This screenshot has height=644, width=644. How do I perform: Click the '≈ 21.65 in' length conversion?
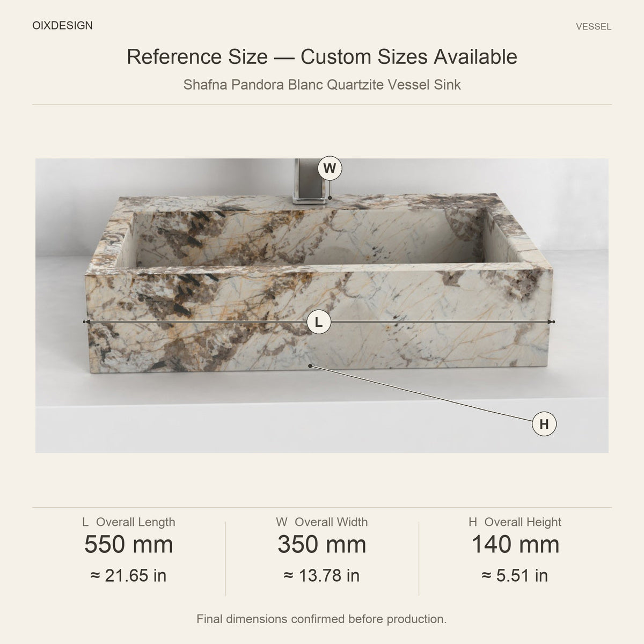click(x=129, y=576)
